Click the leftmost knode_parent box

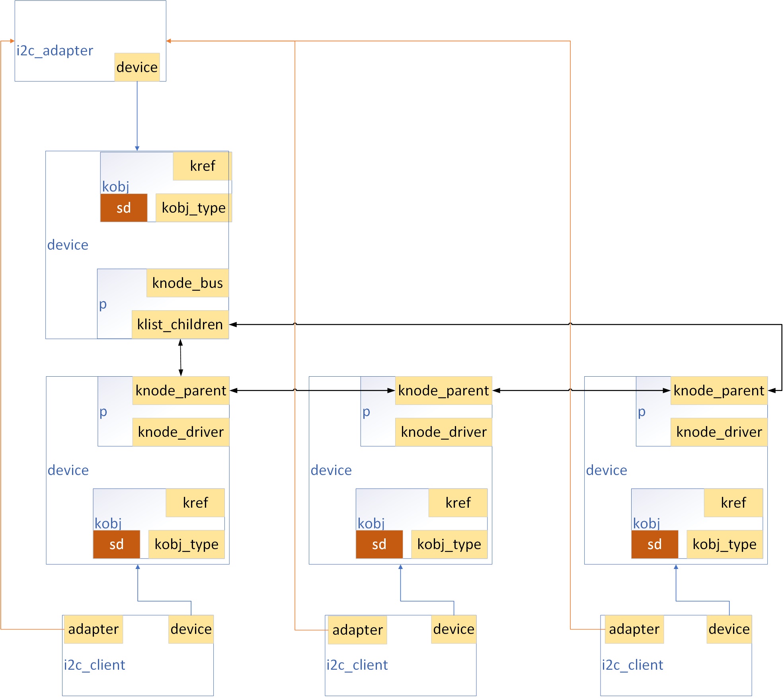[181, 391]
